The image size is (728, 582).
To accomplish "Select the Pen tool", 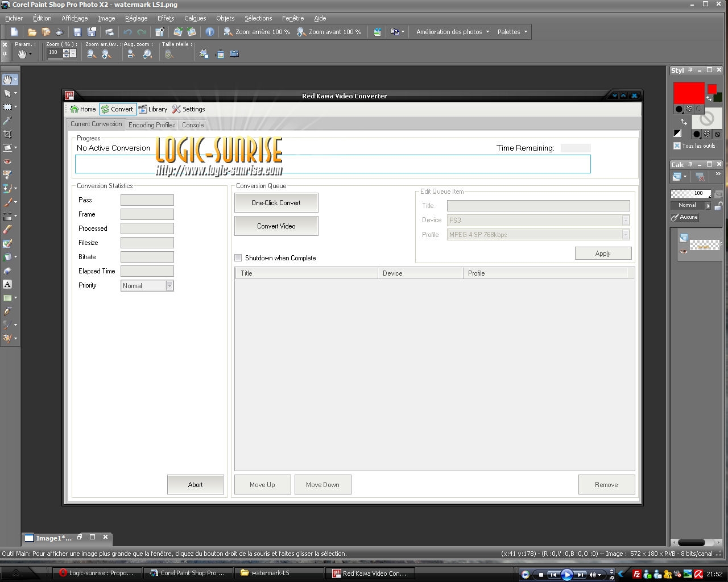I will [x=7, y=311].
